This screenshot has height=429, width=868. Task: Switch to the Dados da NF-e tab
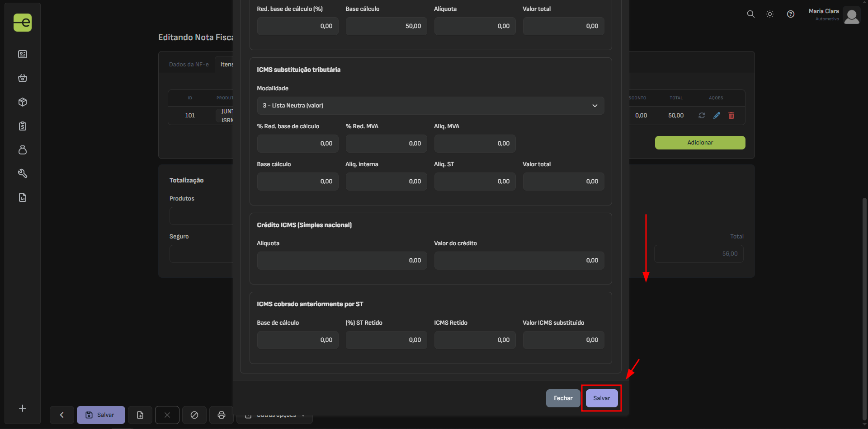(x=189, y=65)
